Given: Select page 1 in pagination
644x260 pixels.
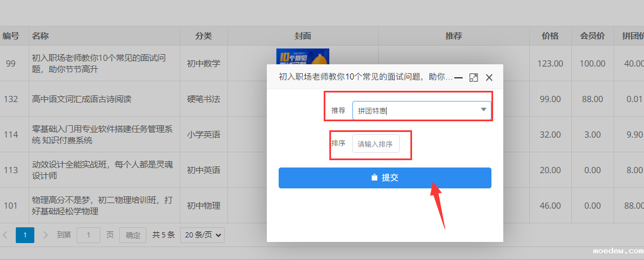Looking at the screenshot, I should [x=25, y=235].
